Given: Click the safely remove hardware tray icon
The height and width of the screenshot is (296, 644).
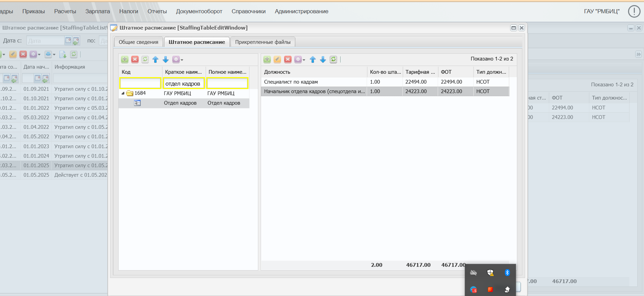Looking at the screenshot, I should (x=507, y=290).
